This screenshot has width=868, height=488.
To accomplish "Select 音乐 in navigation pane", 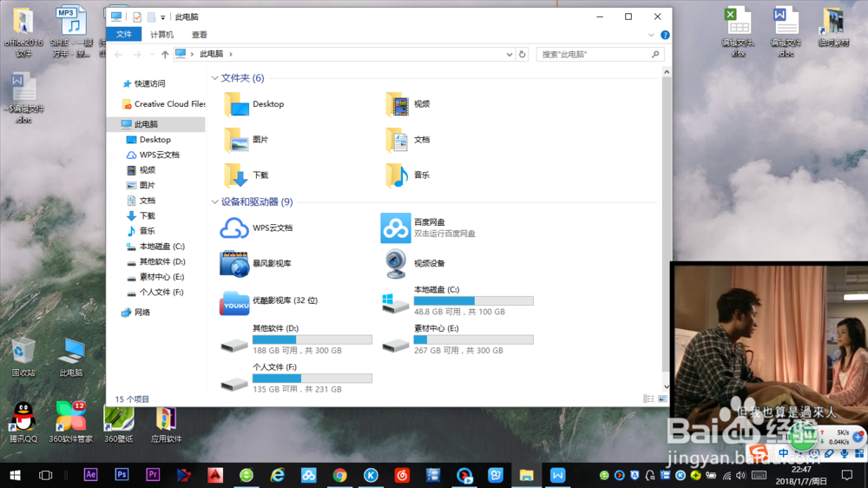I will tap(141, 231).
